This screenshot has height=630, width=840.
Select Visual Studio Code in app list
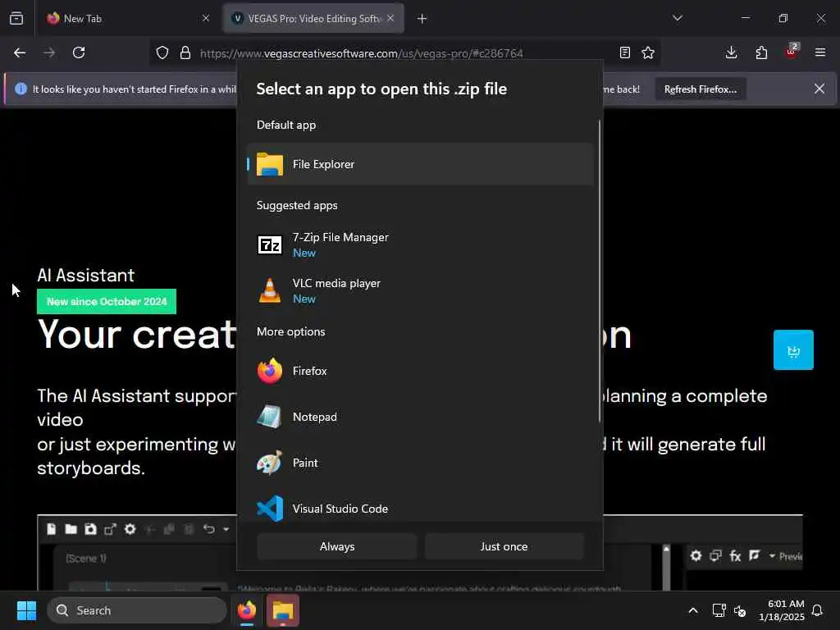[420, 509]
